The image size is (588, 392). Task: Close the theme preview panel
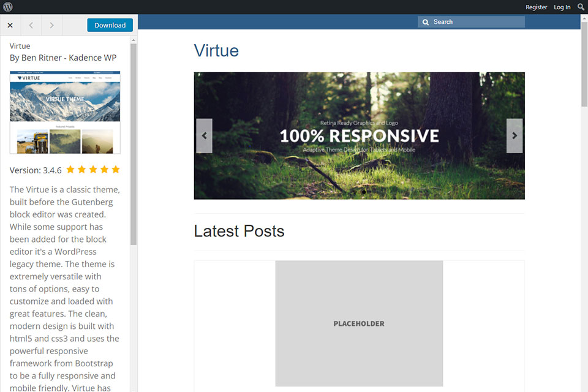(x=10, y=25)
